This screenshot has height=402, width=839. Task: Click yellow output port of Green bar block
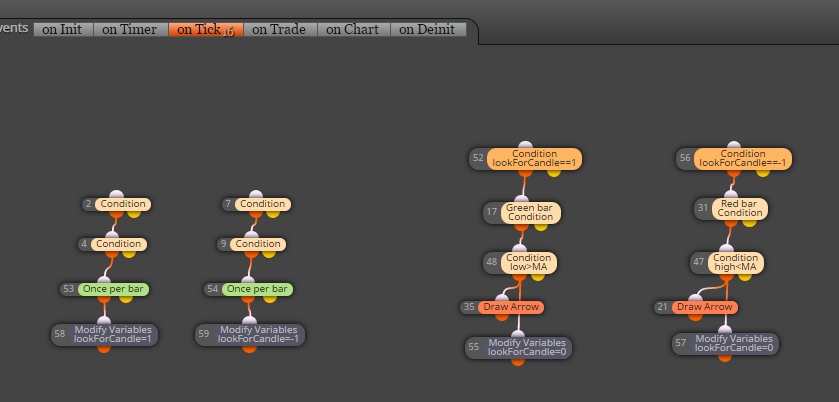click(x=541, y=226)
